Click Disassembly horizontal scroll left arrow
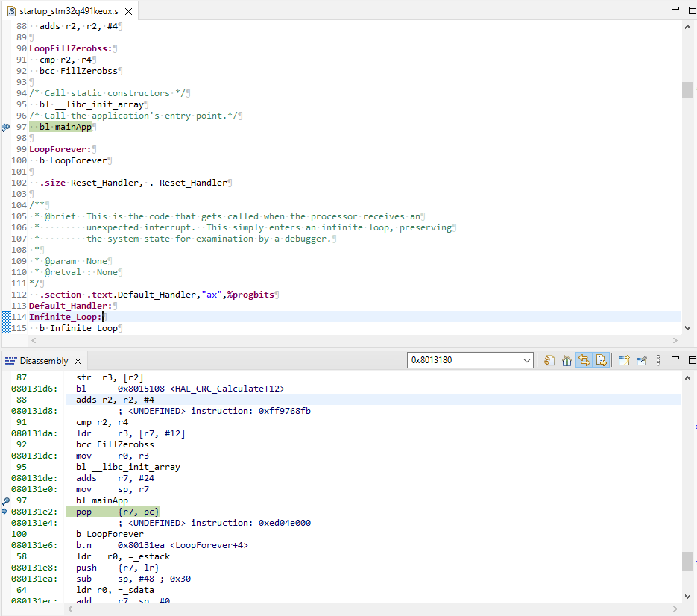 69,609
